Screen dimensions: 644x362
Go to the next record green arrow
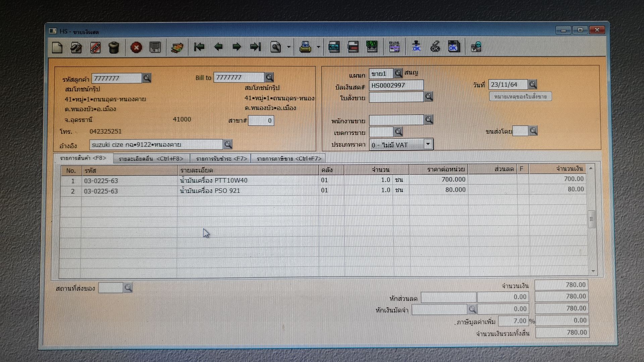click(237, 47)
